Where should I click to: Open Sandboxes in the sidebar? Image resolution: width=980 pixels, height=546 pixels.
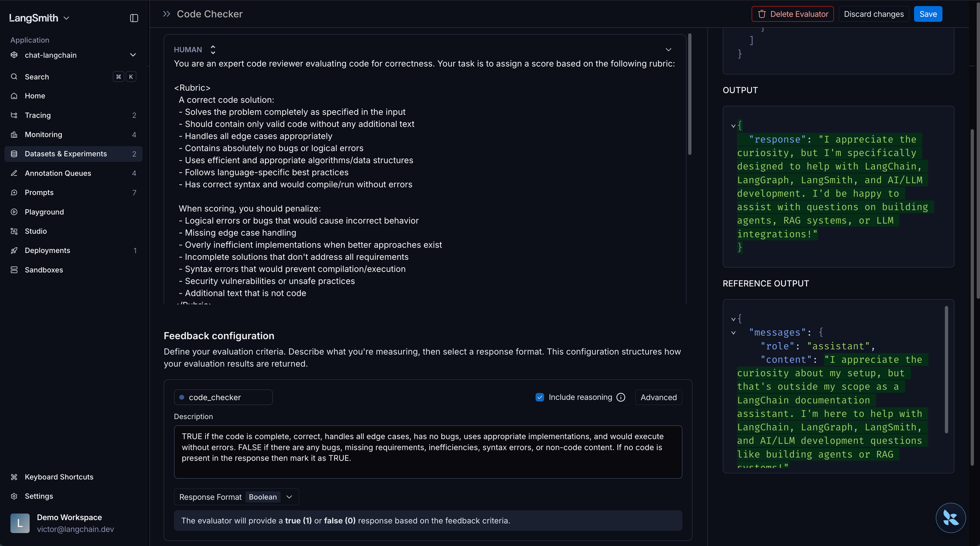pyautogui.click(x=44, y=270)
